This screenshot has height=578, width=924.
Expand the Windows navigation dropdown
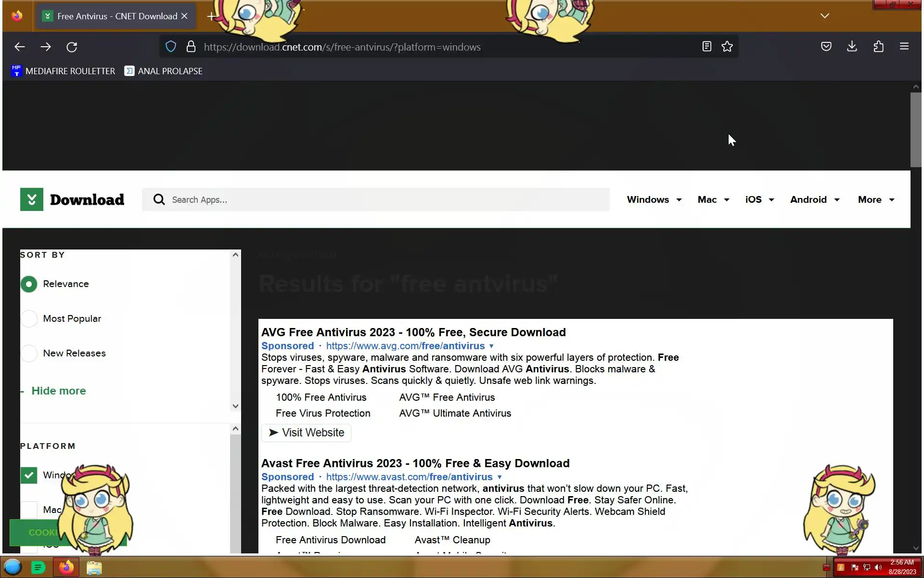[654, 200]
